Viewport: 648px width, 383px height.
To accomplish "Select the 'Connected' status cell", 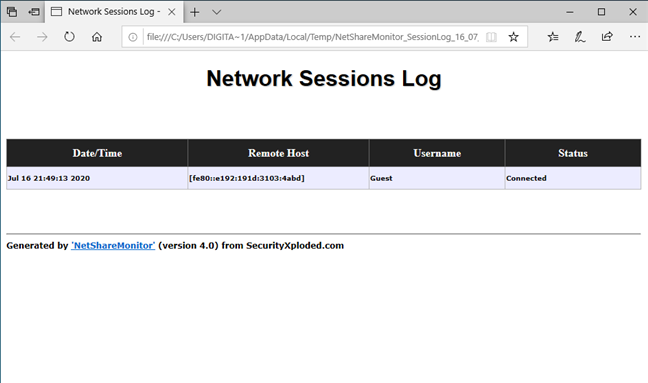I will coord(573,178).
